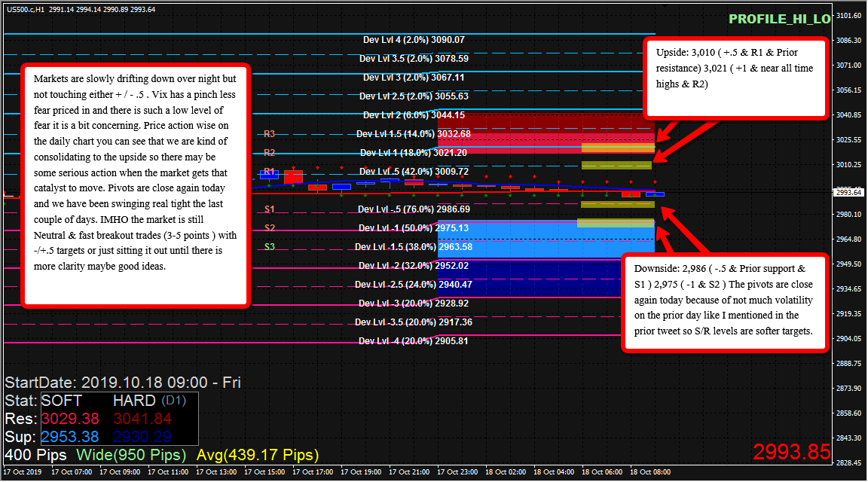Image resolution: width=868 pixels, height=482 pixels.
Task: Select the S1 pivot level label
Action: (269, 209)
